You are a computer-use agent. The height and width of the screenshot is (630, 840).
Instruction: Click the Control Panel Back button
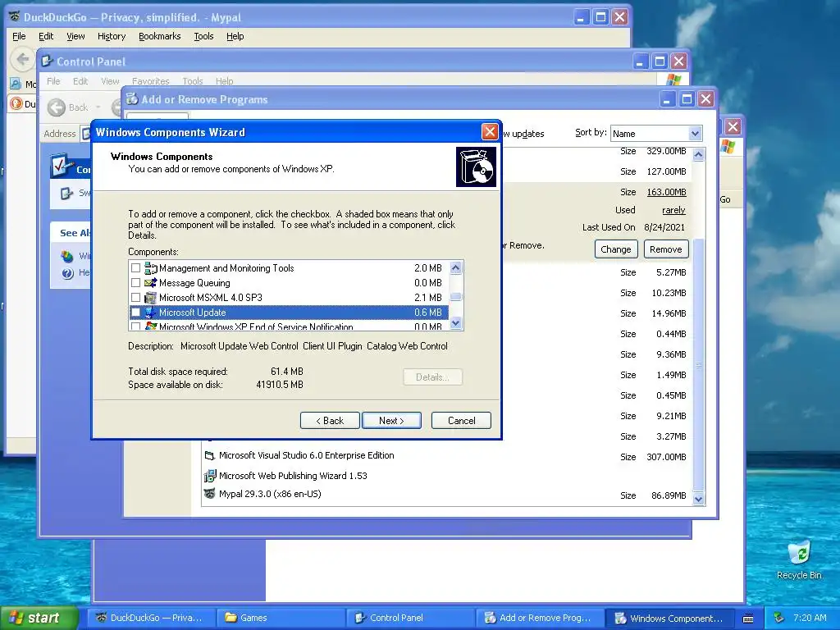[68, 107]
